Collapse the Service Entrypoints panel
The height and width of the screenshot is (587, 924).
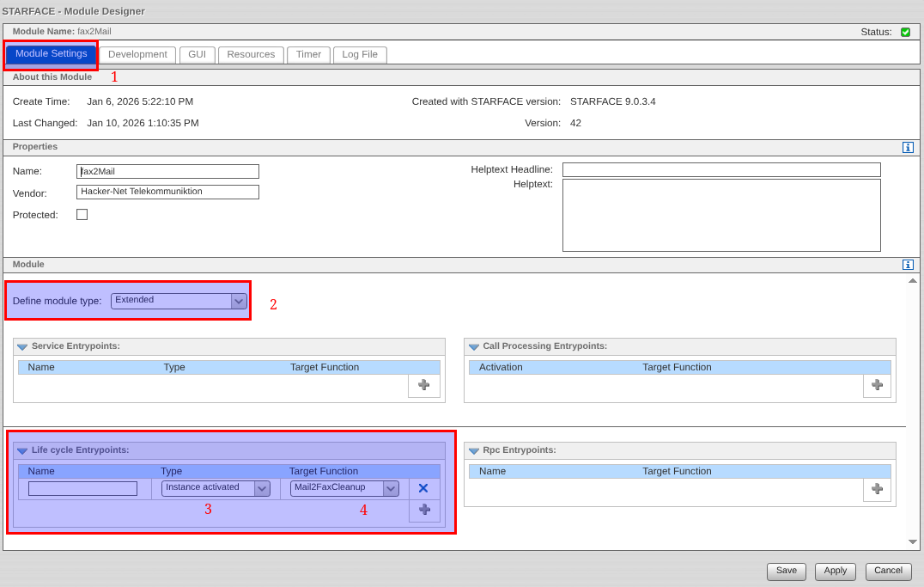pyautogui.click(x=22, y=346)
